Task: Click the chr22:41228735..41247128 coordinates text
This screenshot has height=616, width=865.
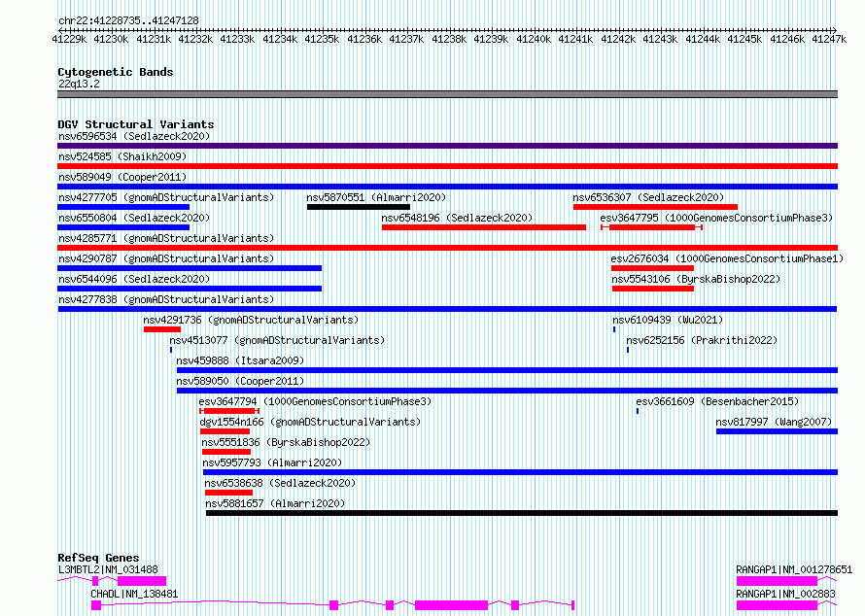Action: click(128, 20)
